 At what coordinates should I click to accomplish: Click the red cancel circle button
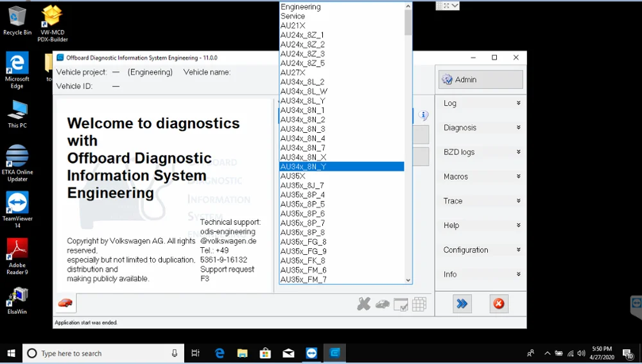coord(499,304)
